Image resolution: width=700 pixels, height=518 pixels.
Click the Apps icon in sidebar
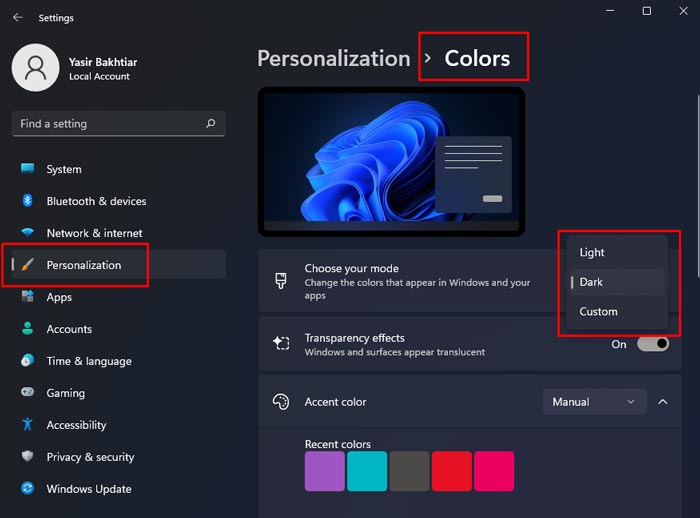[x=28, y=297]
